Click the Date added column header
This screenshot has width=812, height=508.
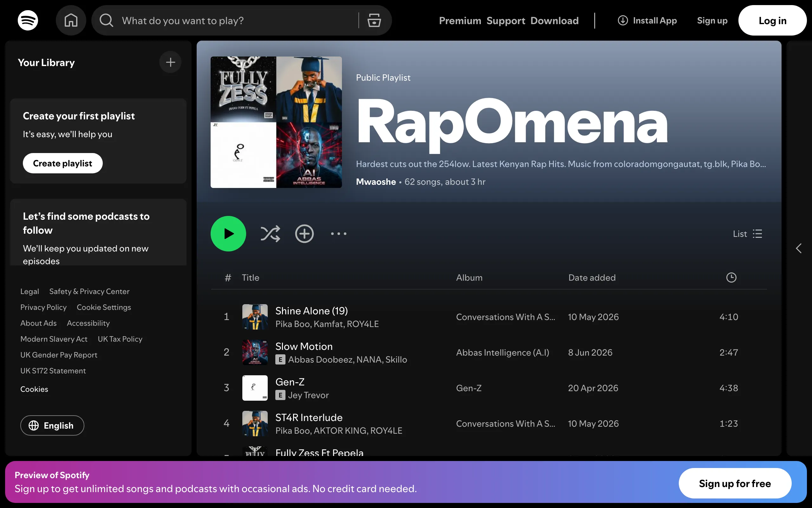point(592,277)
